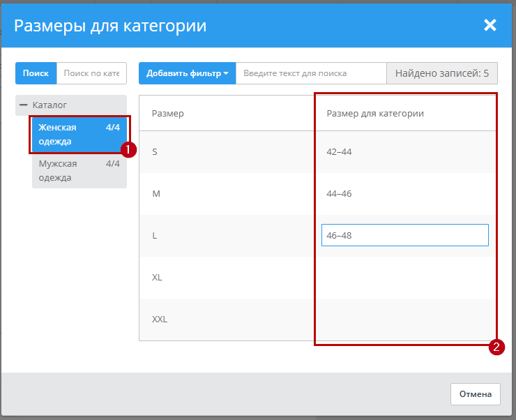Select Мужская одежда category
Screen dimensions: 516x420
click(x=79, y=171)
